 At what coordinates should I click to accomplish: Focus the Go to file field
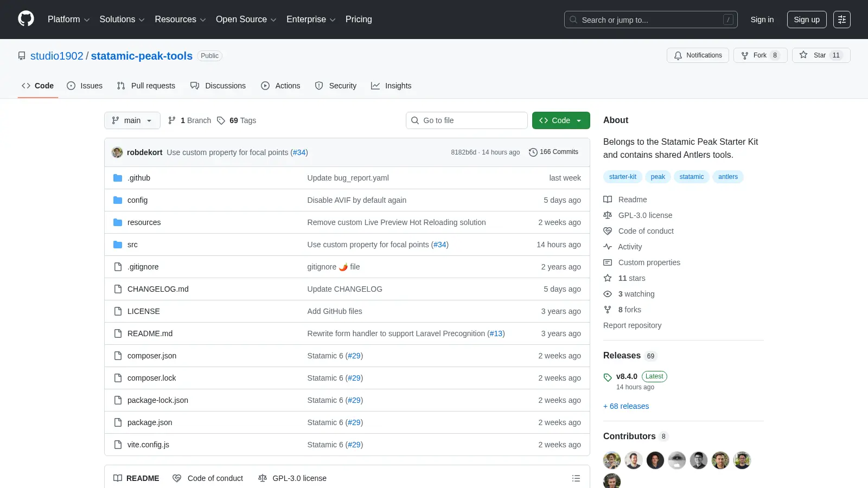[x=467, y=120]
